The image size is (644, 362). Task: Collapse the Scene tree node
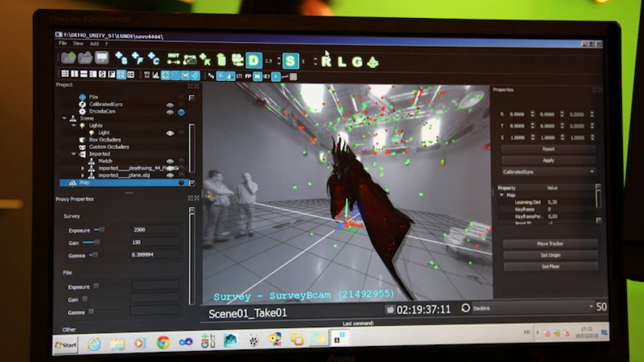(65, 118)
